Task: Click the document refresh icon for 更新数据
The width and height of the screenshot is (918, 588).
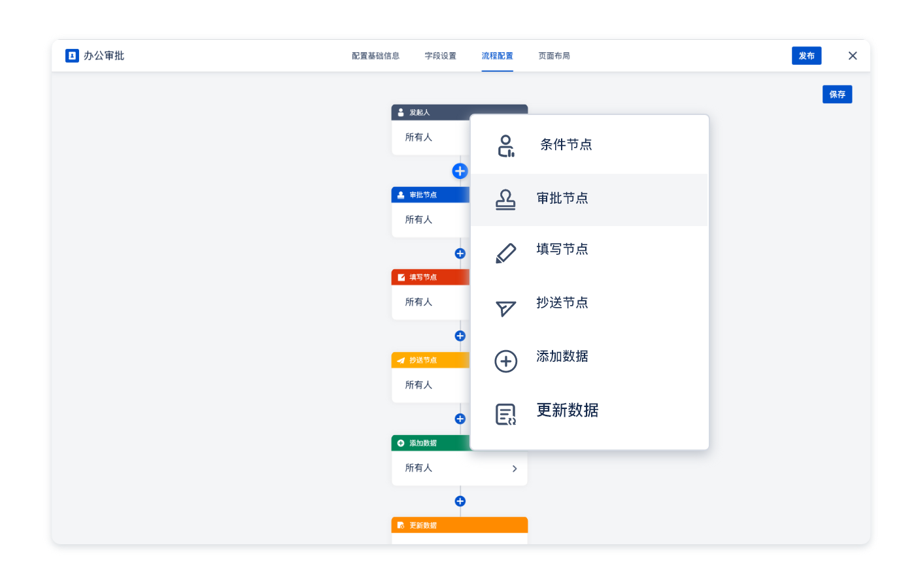Action: [505, 414]
